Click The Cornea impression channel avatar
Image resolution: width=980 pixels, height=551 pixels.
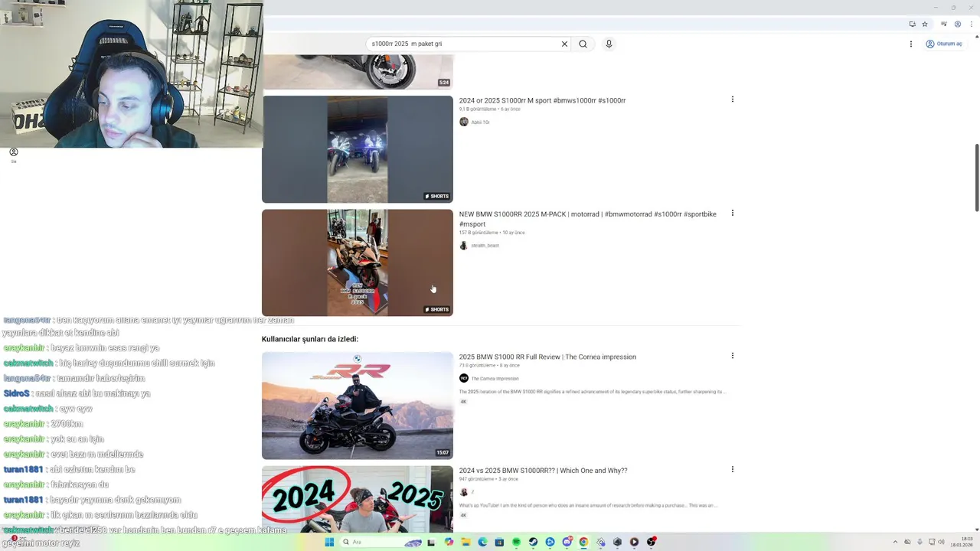click(x=464, y=378)
